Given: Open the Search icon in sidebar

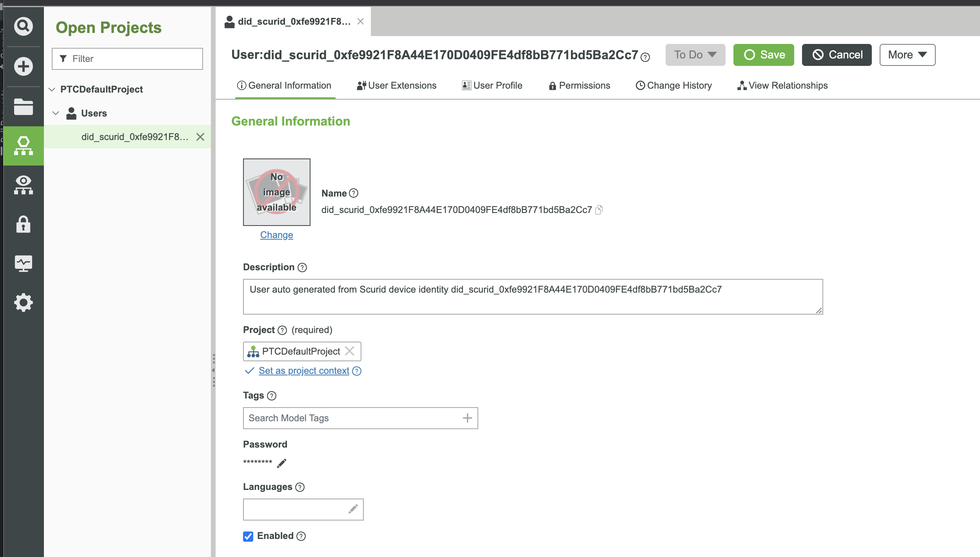Looking at the screenshot, I should click(x=24, y=26).
